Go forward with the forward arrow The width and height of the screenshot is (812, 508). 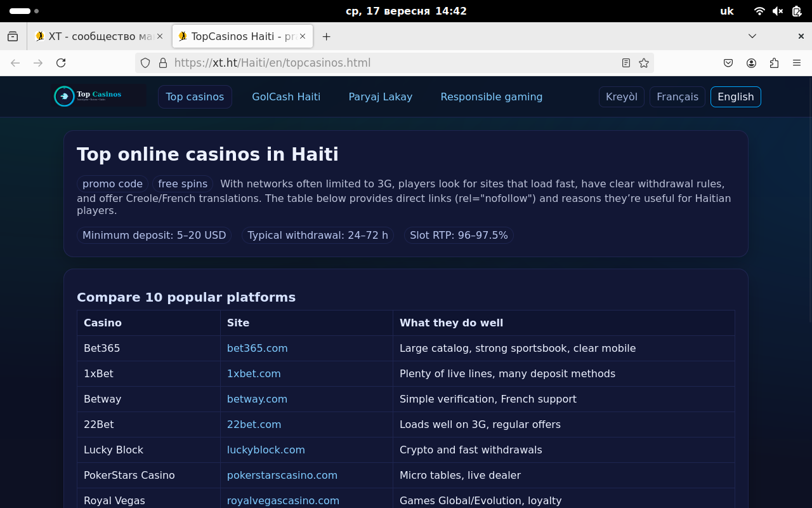(x=38, y=63)
